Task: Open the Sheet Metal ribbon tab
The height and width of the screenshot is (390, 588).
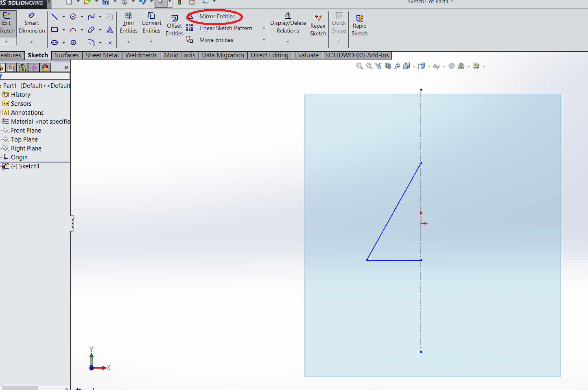Action: pyautogui.click(x=102, y=55)
